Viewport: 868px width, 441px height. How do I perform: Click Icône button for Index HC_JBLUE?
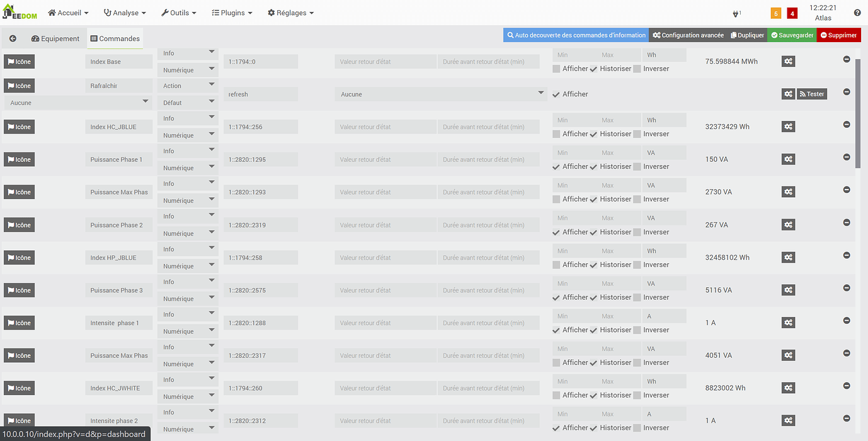click(x=19, y=127)
